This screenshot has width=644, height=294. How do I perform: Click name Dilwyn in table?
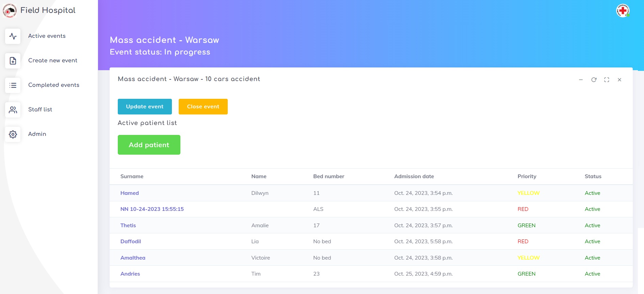(x=260, y=193)
